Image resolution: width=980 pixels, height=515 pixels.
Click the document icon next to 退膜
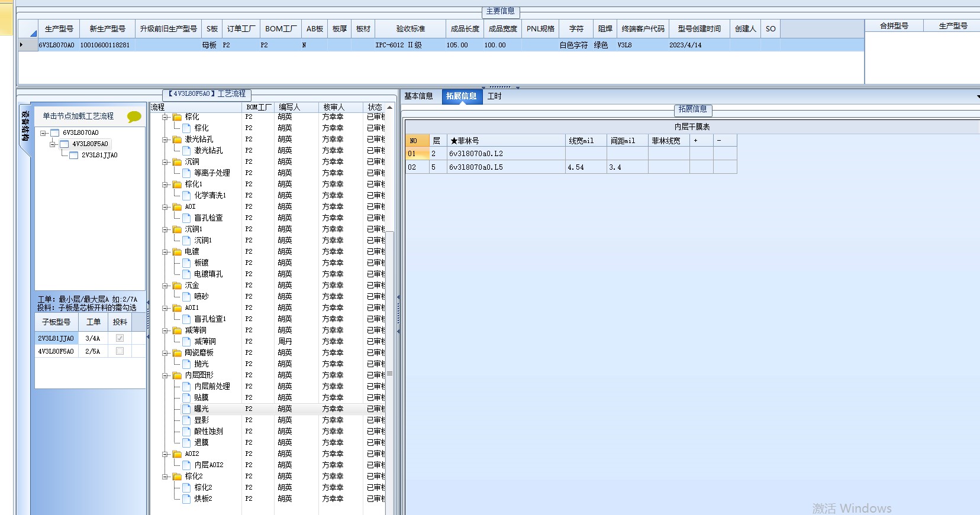click(x=186, y=443)
